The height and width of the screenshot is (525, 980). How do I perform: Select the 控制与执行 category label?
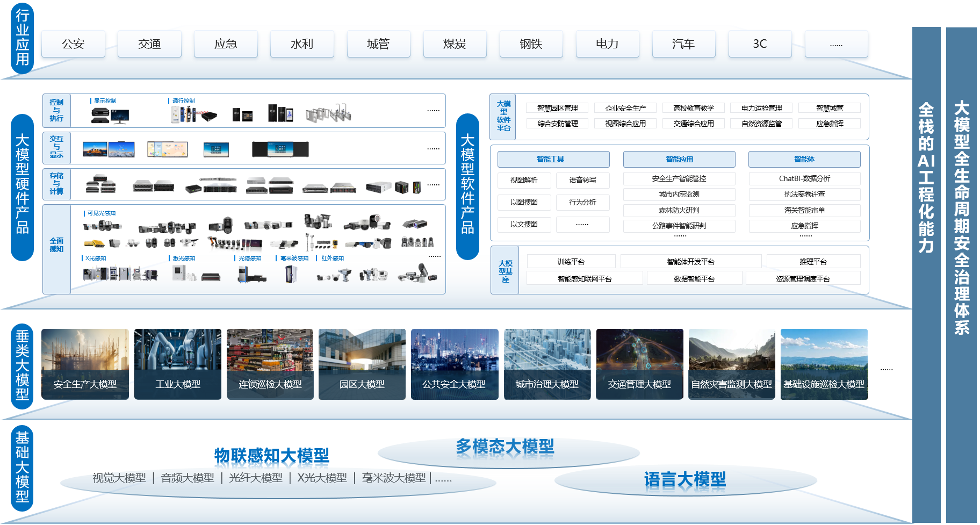pos(56,111)
